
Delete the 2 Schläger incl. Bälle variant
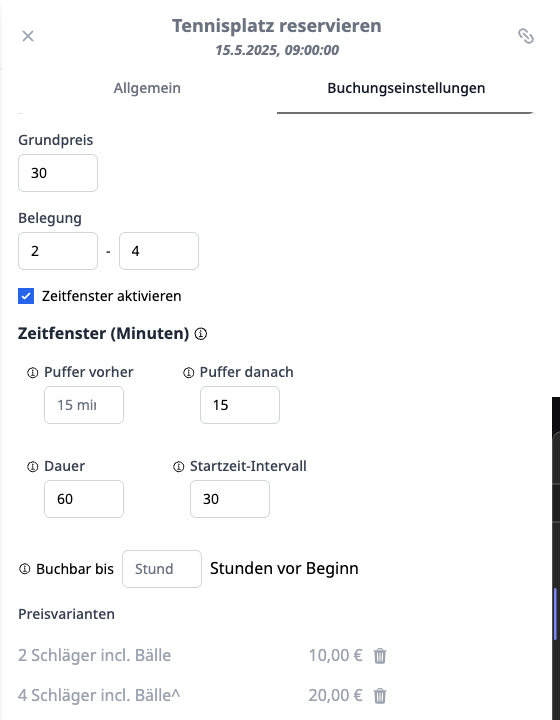coord(380,656)
